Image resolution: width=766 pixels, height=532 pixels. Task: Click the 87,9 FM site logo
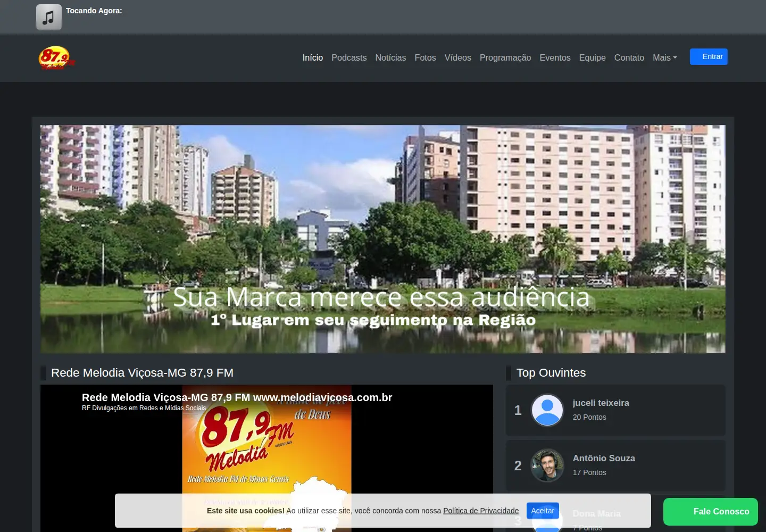pyautogui.click(x=56, y=58)
